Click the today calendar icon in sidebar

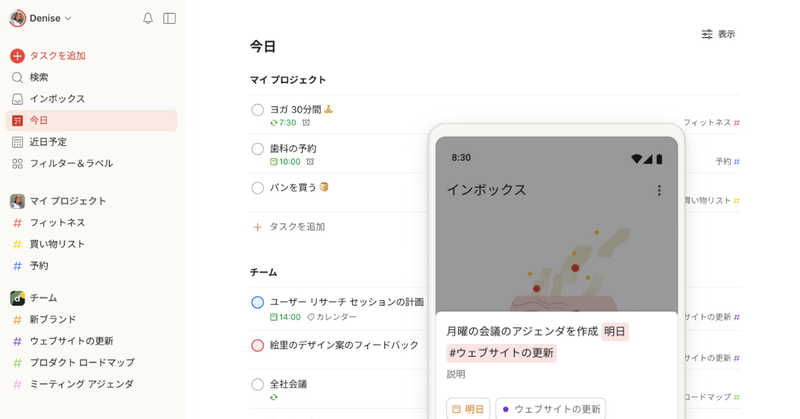coord(17,120)
